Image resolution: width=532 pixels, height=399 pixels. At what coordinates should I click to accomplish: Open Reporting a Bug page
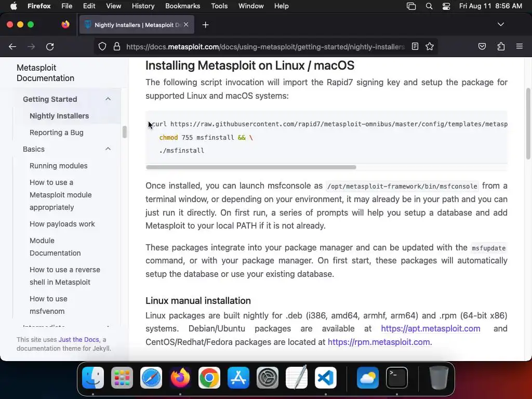(56, 132)
